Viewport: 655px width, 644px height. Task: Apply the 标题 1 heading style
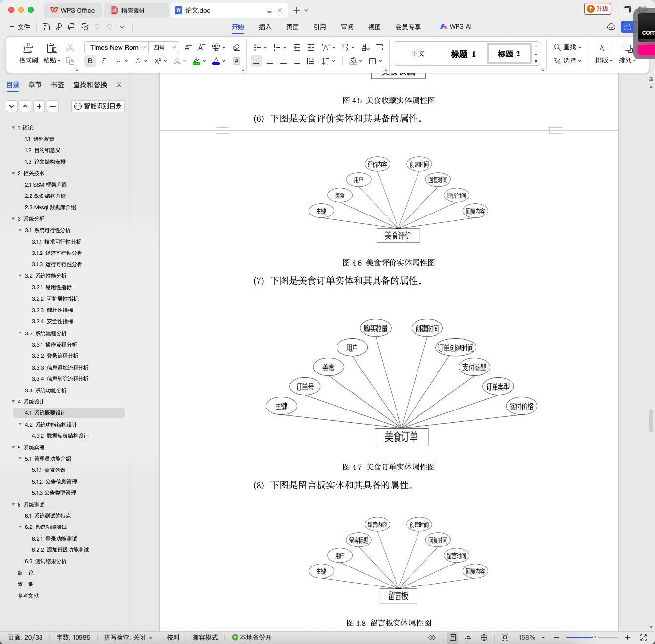[x=463, y=54]
